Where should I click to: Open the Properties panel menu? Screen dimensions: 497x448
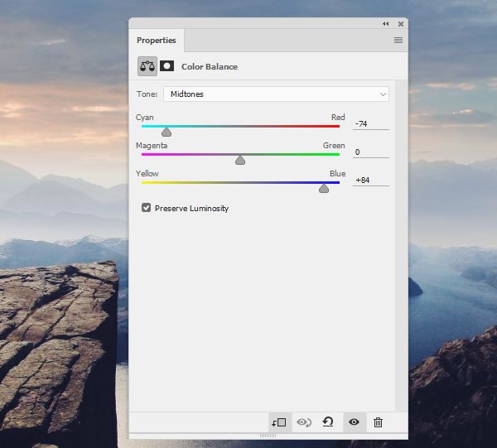point(398,41)
